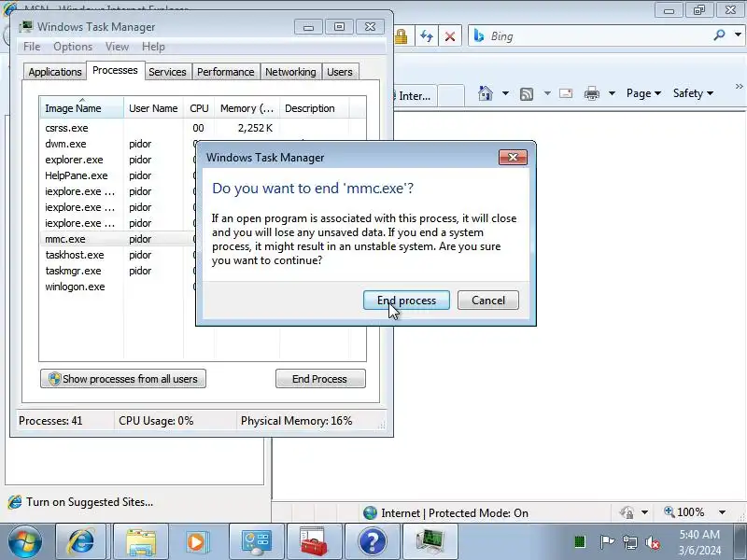Click the privacy report icon in IE status bar

(x=627, y=512)
